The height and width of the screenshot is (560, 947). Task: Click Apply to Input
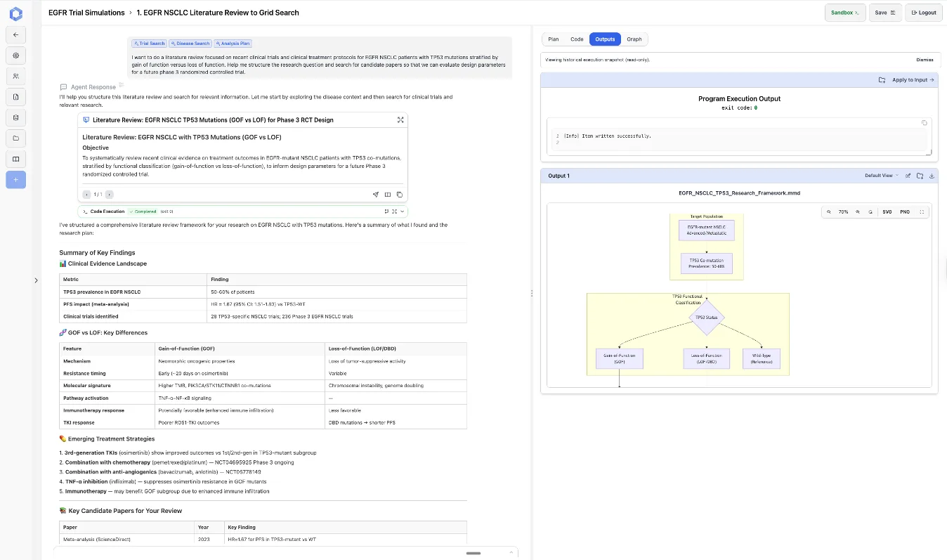[913, 80]
